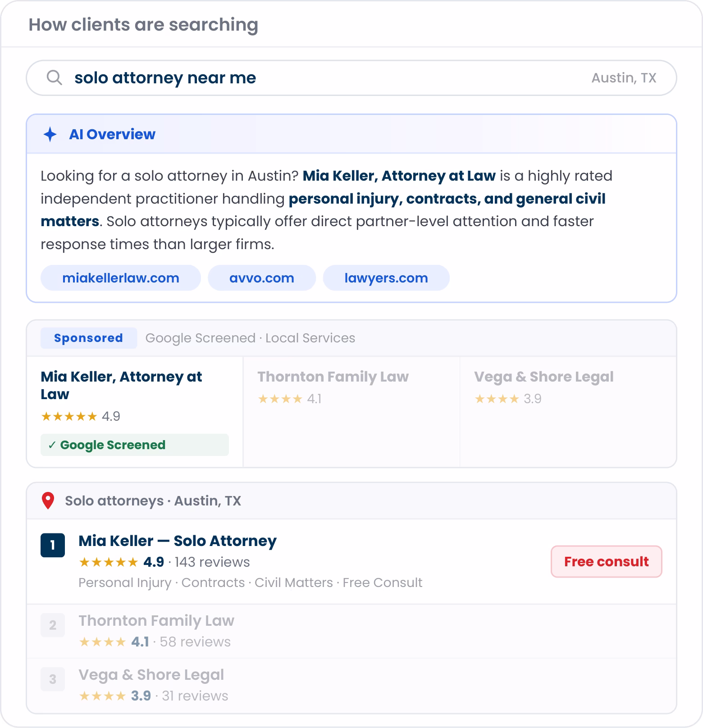This screenshot has height=728, width=703.
Task: Click the Google Screened badge on Mia Keller card
Action: click(x=135, y=445)
